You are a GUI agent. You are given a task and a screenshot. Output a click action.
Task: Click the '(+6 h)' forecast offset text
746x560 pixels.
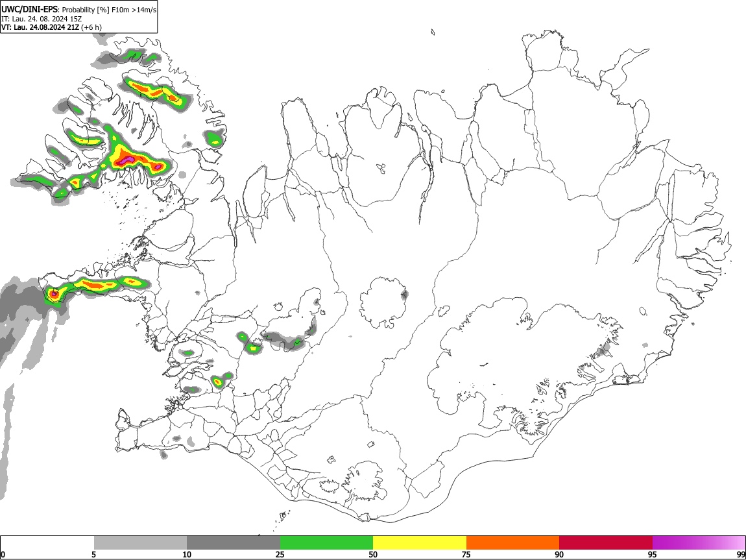(91, 27)
